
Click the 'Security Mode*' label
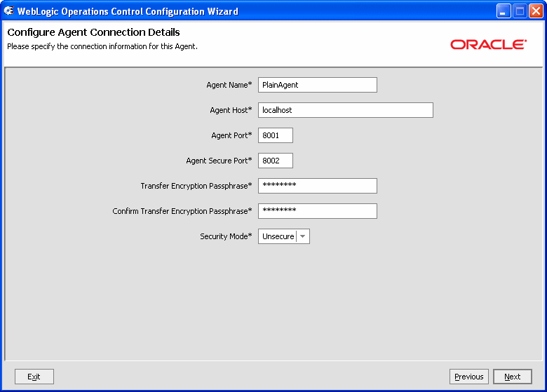pyautogui.click(x=226, y=236)
